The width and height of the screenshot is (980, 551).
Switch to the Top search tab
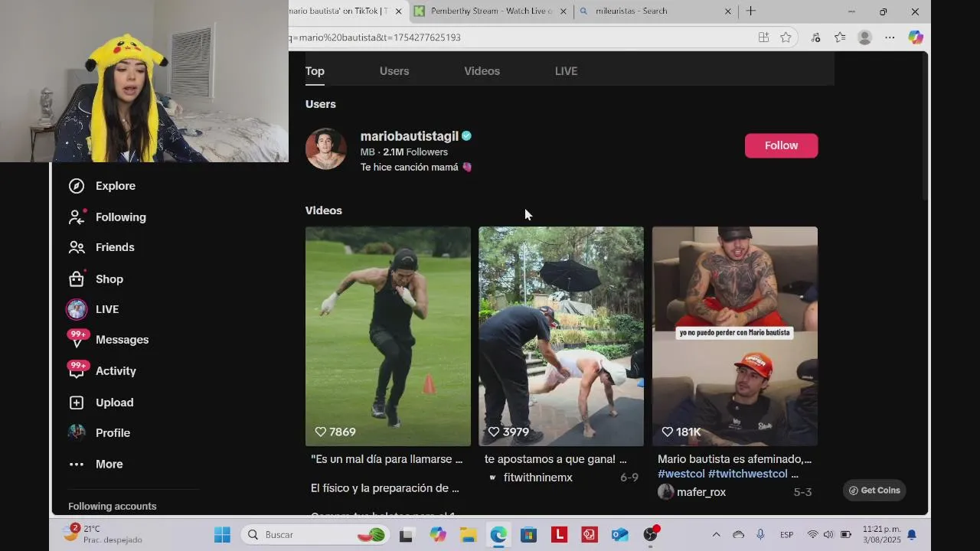(315, 71)
